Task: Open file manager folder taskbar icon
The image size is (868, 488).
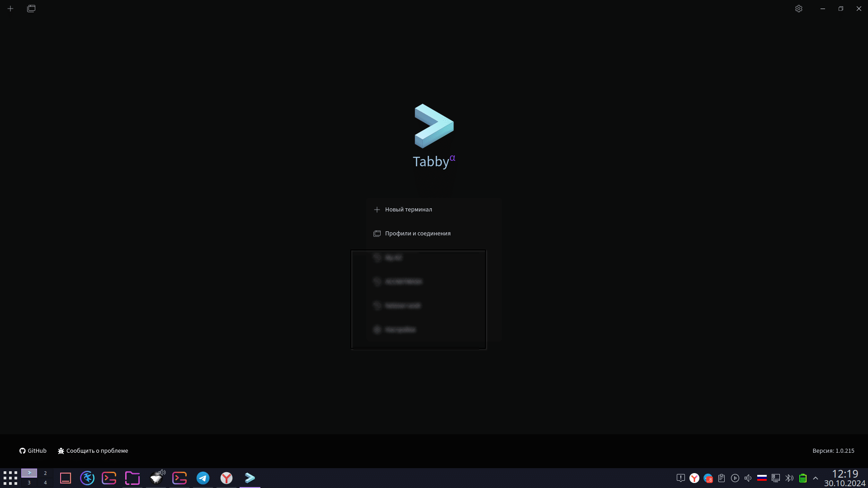Action: coord(132,478)
